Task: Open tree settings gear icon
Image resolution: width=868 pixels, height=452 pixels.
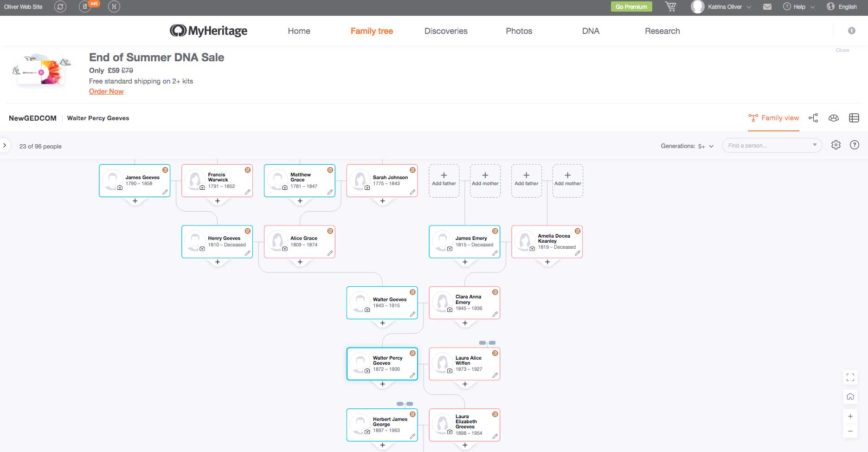Action: 836,145
